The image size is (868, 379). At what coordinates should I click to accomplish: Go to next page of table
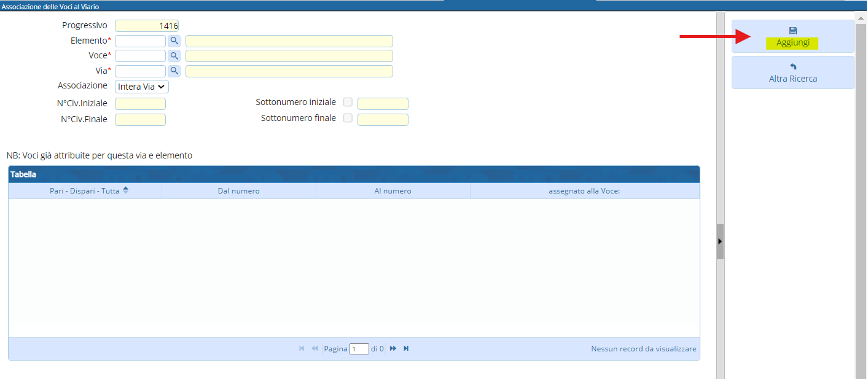(393, 348)
